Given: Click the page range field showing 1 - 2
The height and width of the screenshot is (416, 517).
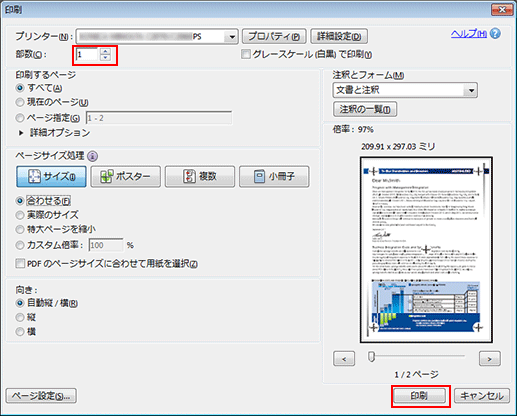Looking at the screenshot, I should [159, 118].
